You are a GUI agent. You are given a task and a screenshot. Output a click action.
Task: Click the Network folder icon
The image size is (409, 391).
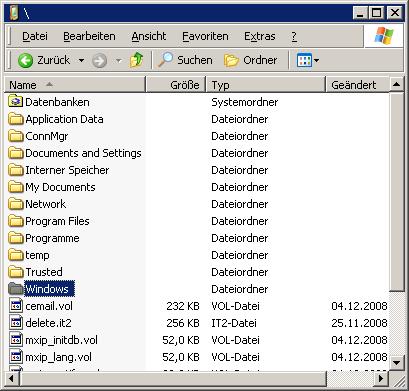(15, 204)
